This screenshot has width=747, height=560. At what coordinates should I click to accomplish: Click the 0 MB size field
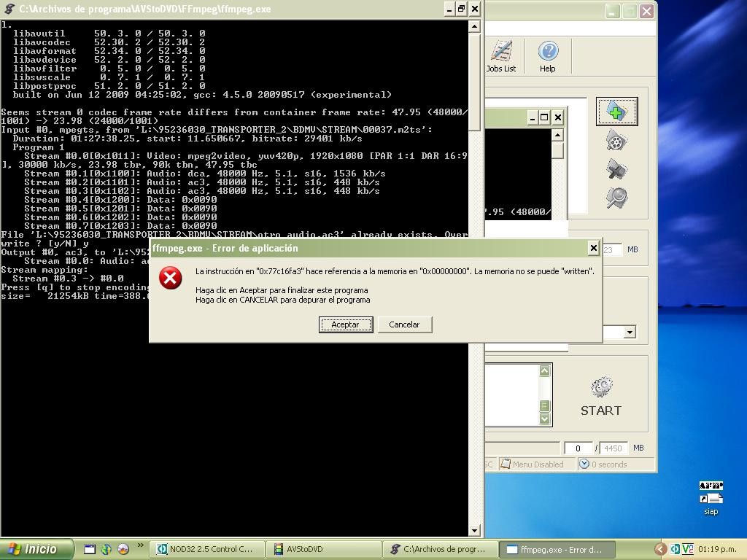pos(578,448)
